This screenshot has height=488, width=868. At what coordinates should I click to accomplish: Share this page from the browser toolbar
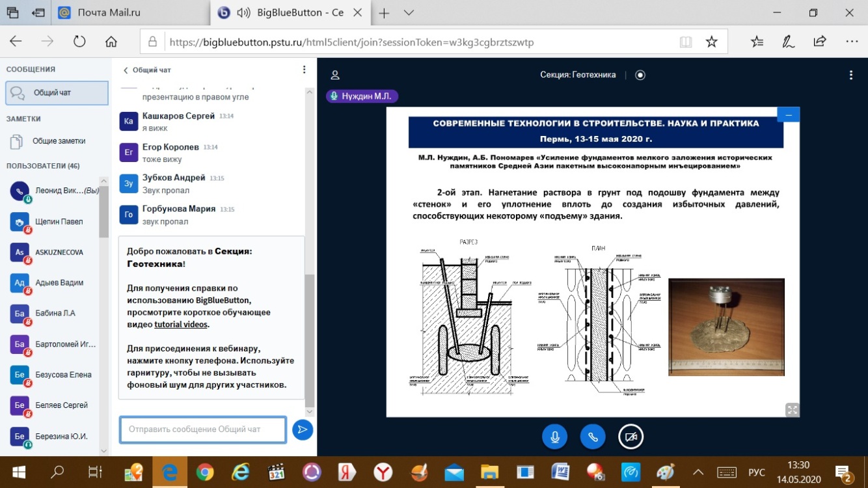[820, 42]
